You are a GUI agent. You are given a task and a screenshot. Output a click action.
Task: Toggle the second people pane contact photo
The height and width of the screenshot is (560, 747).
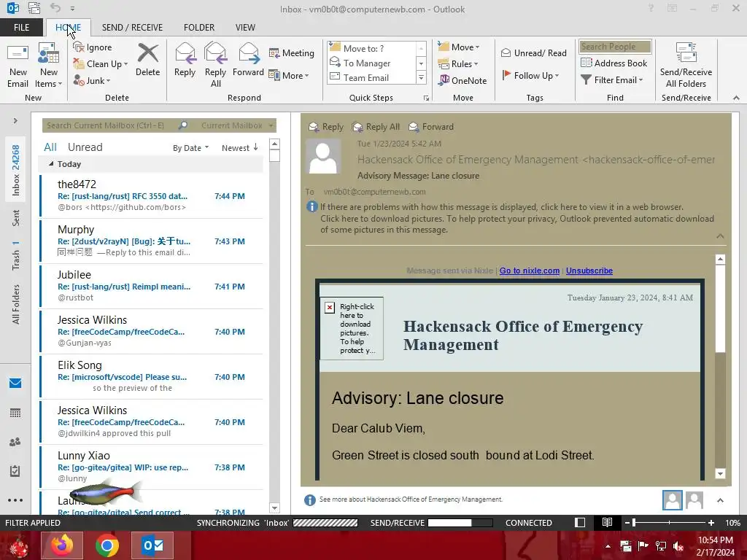coord(694,500)
